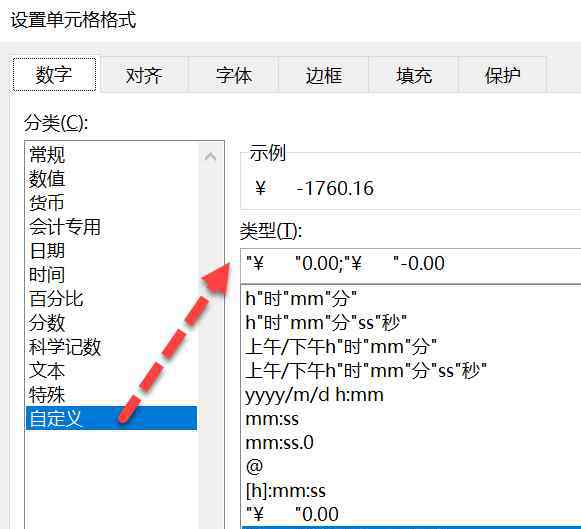Click the category list scroll-up arrow
This screenshot has width=581, height=529.
point(210,156)
